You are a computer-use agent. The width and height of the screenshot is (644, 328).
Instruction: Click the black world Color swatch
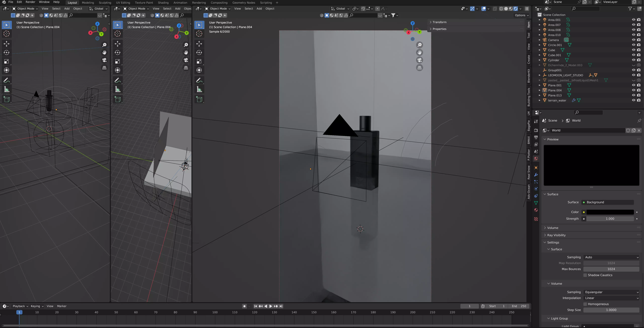pyautogui.click(x=610, y=212)
